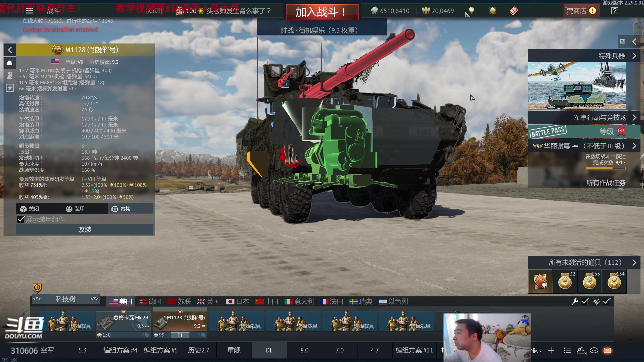Select the crew soldier sidebar icon

tap(10, 75)
